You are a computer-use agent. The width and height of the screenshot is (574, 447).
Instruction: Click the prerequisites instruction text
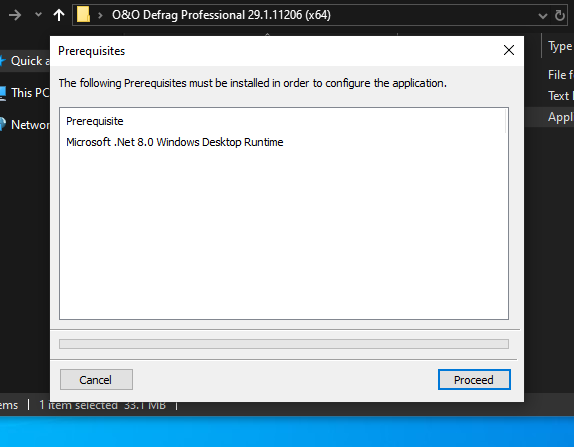coord(253,83)
